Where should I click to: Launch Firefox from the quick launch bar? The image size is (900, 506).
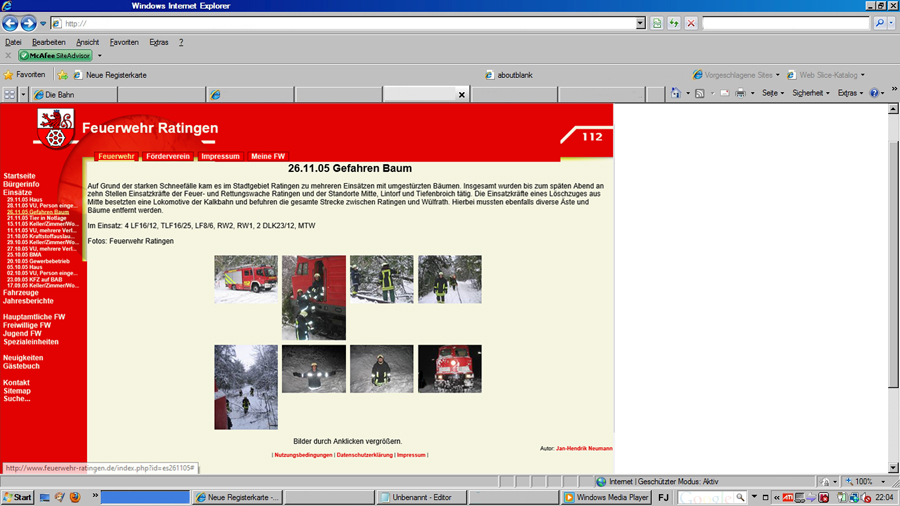tap(75, 497)
